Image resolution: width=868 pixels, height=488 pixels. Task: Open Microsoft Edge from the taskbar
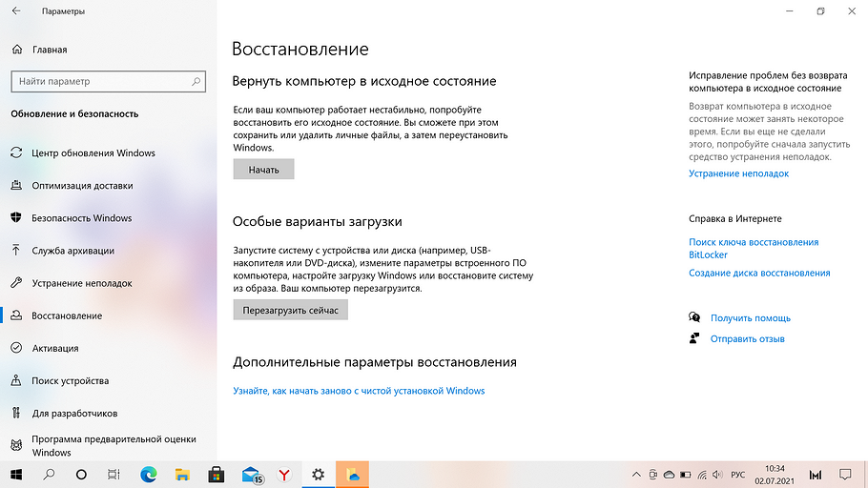pos(149,474)
